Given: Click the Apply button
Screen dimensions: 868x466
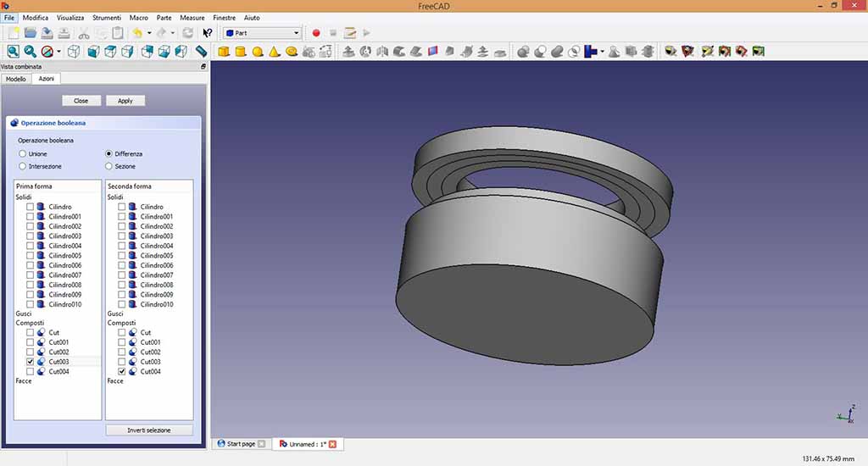Looking at the screenshot, I should (125, 101).
